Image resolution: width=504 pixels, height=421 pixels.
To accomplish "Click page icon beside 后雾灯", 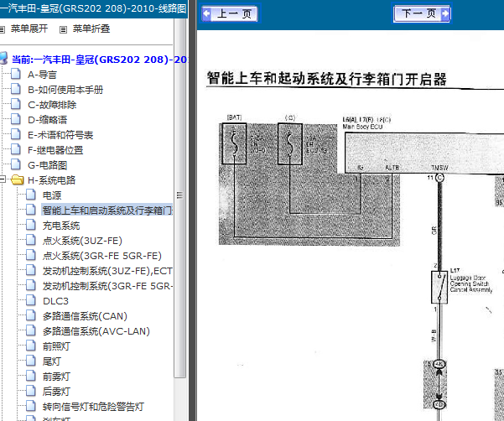I will pyautogui.click(x=31, y=391).
